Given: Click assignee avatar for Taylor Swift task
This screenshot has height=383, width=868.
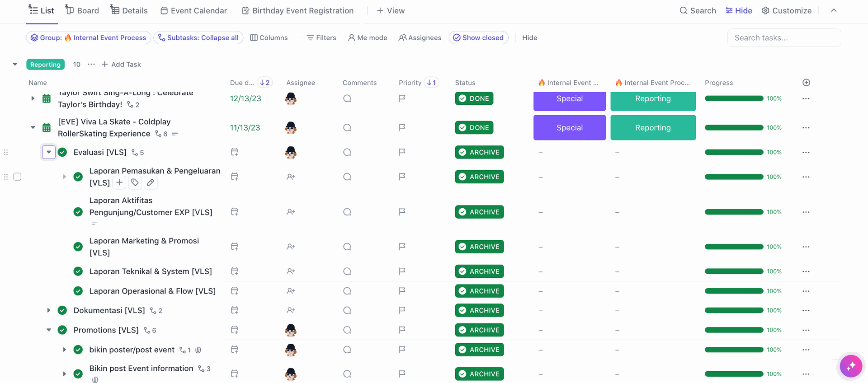Looking at the screenshot, I should tap(291, 98).
